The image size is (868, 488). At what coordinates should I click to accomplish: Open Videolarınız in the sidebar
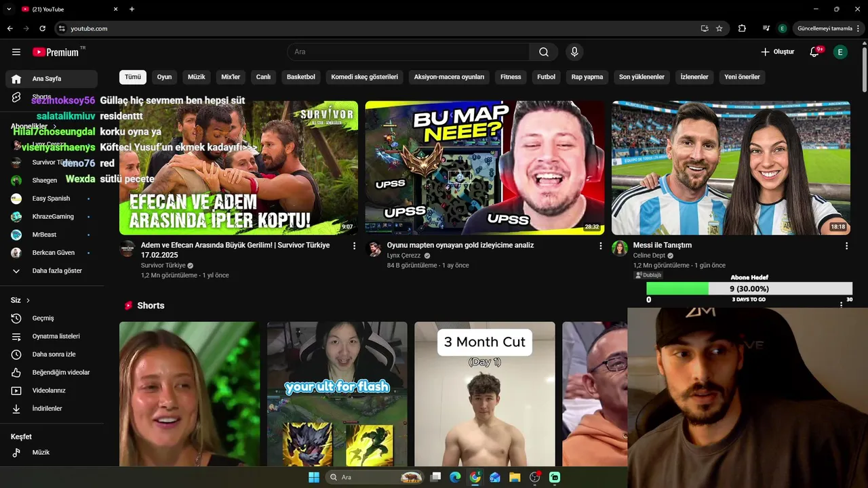pyautogui.click(x=52, y=390)
